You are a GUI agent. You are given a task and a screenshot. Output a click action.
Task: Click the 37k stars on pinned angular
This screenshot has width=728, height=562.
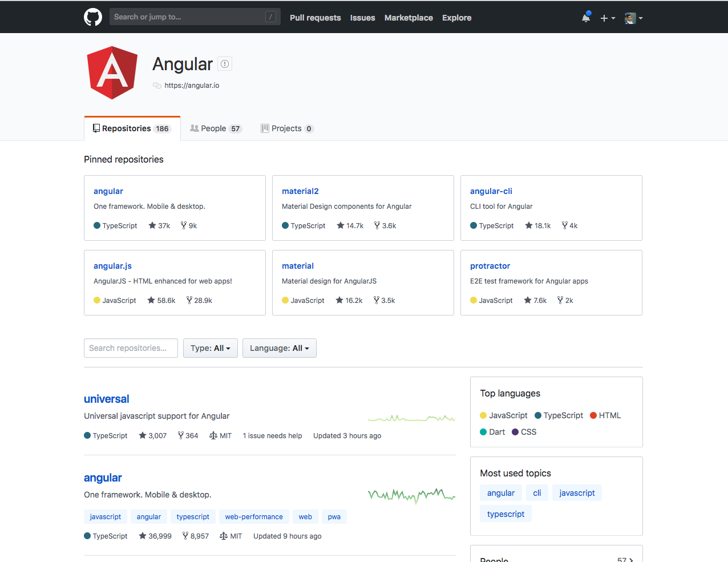pyautogui.click(x=159, y=225)
